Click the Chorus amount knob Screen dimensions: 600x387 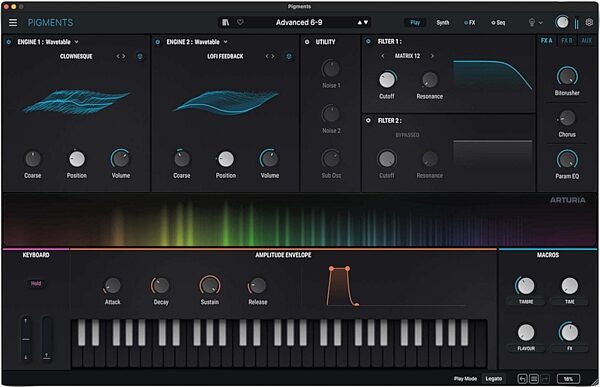tap(567, 118)
